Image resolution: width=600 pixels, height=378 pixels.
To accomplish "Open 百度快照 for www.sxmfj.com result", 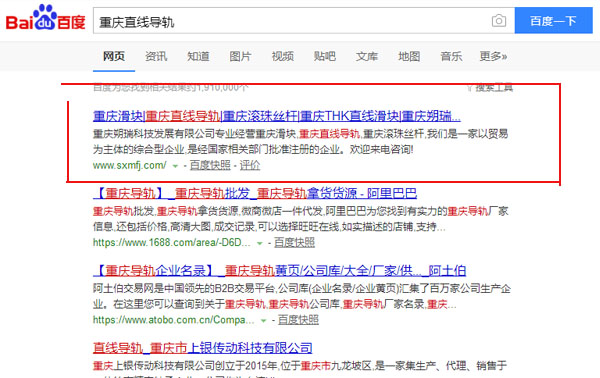I will coord(210,165).
